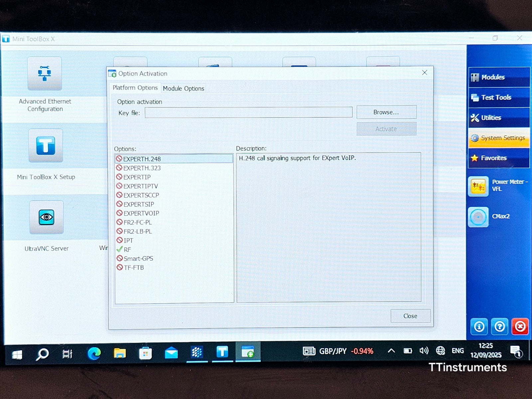Select the EXPERTSIP option in list
532x399 pixels.
(139, 204)
